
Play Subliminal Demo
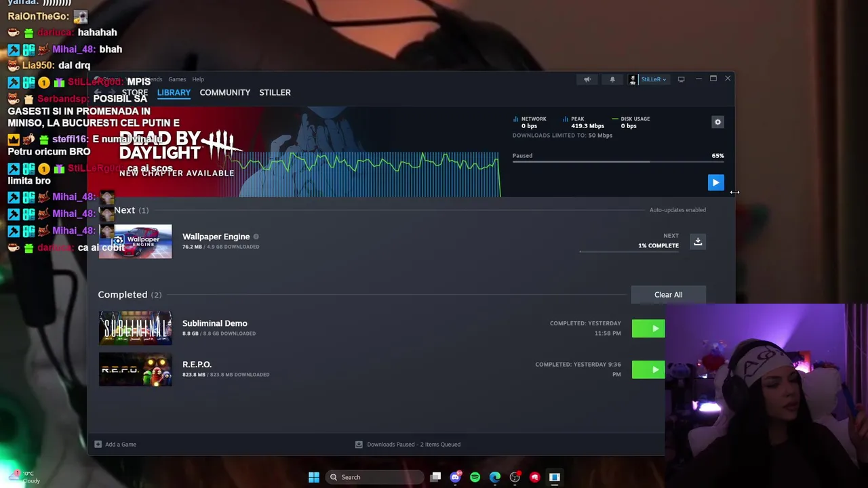point(648,329)
